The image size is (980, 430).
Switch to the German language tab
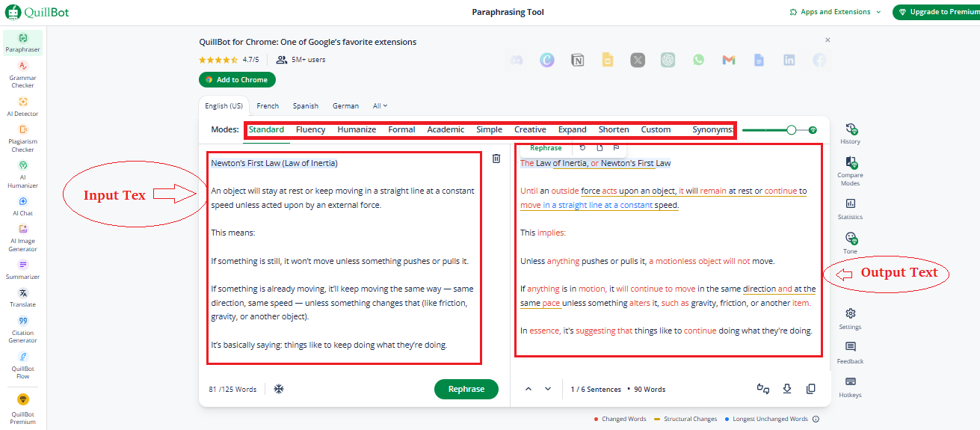click(345, 106)
